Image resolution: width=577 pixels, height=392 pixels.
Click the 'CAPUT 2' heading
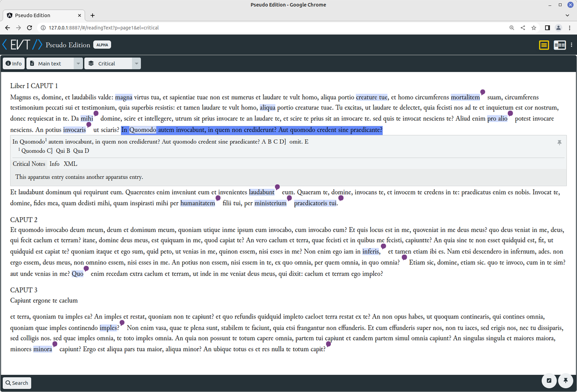point(24,220)
